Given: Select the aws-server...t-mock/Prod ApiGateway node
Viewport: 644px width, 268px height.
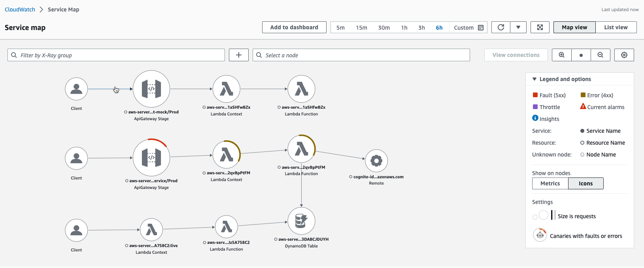Looking at the screenshot, I should click(151, 89).
